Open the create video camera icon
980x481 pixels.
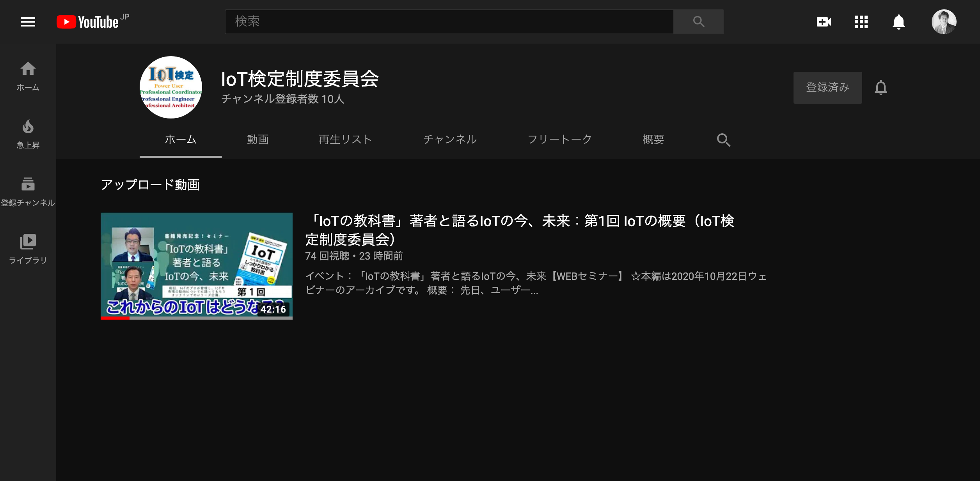pyautogui.click(x=824, y=22)
